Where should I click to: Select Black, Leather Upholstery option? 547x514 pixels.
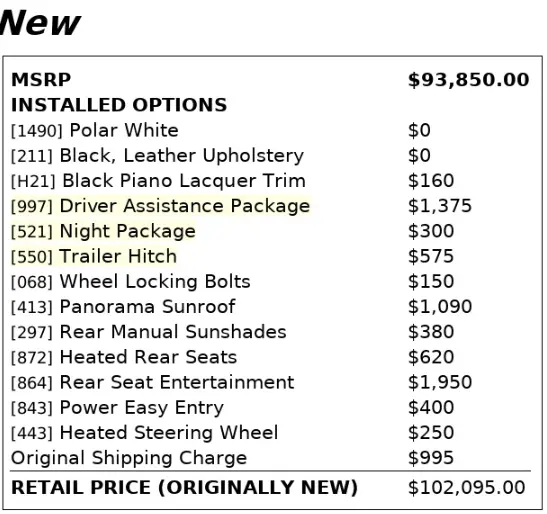coord(157,156)
